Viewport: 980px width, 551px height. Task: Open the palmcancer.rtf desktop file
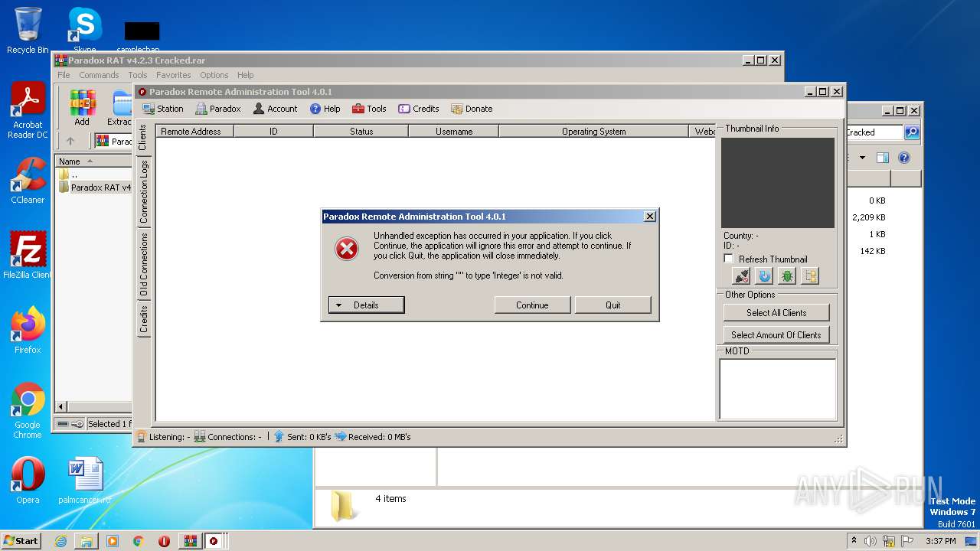(x=85, y=480)
